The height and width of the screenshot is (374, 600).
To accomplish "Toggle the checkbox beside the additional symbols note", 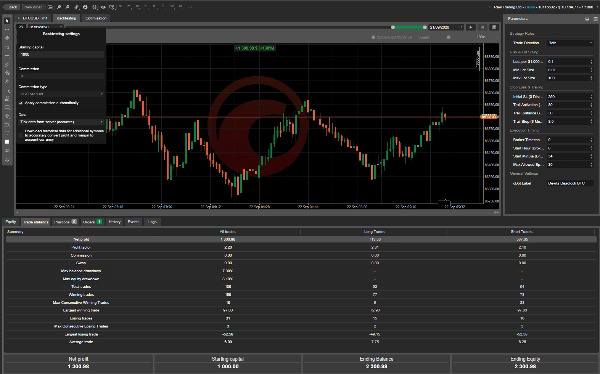I will click(x=21, y=136).
